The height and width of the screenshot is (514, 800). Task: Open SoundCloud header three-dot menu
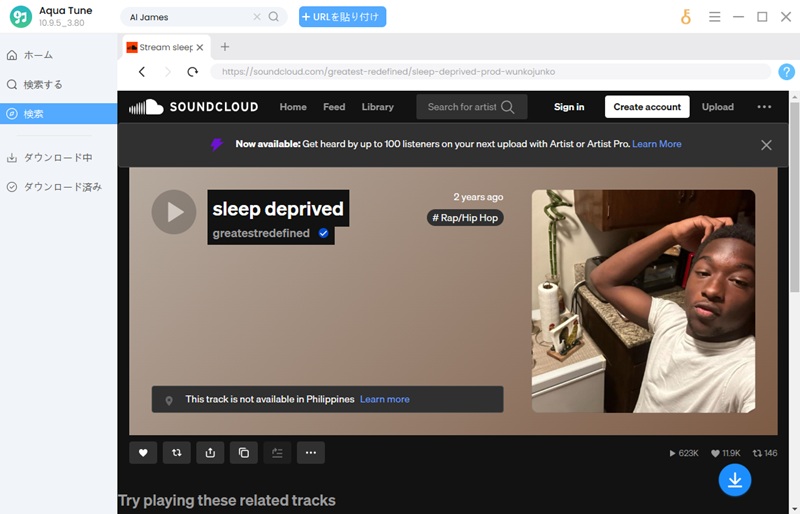764,107
